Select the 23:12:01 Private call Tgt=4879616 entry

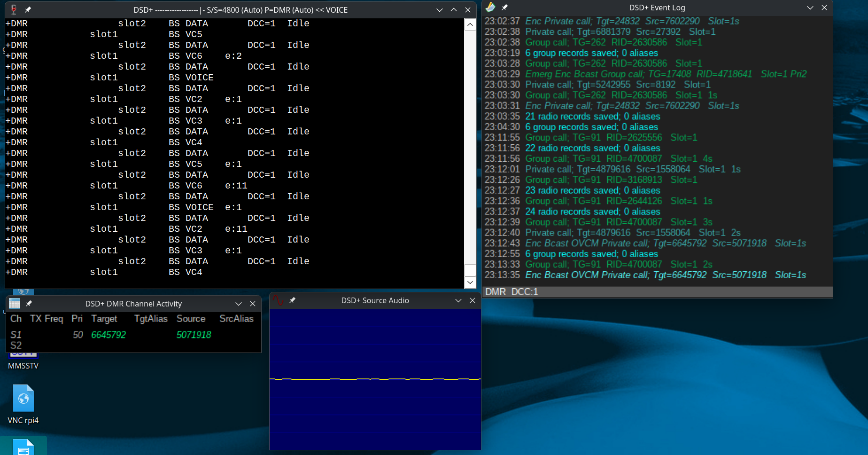pos(612,169)
